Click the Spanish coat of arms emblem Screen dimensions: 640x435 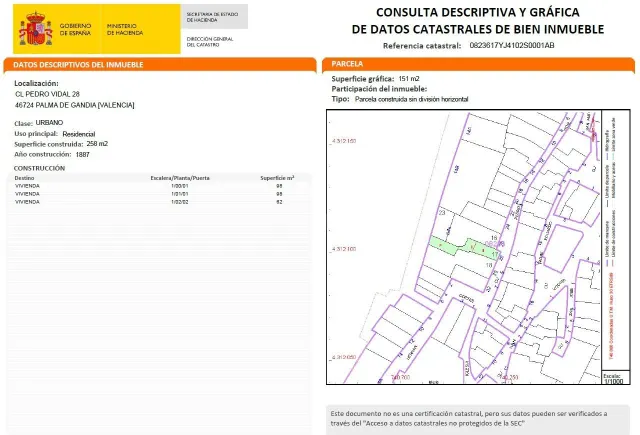36,29
